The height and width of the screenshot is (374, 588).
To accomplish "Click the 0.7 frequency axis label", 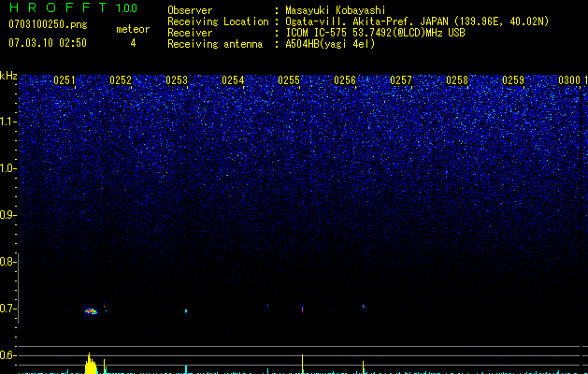I will pyautogui.click(x=7, y=309).
